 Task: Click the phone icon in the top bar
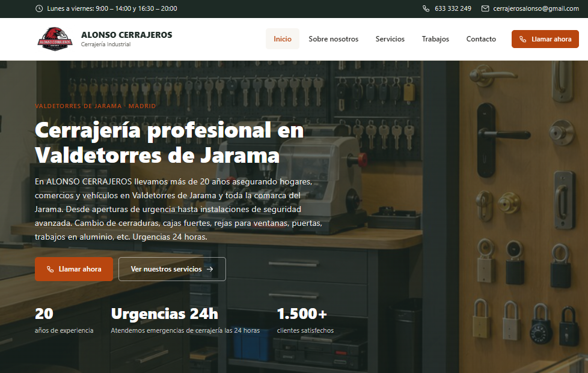tap(426, 8)
